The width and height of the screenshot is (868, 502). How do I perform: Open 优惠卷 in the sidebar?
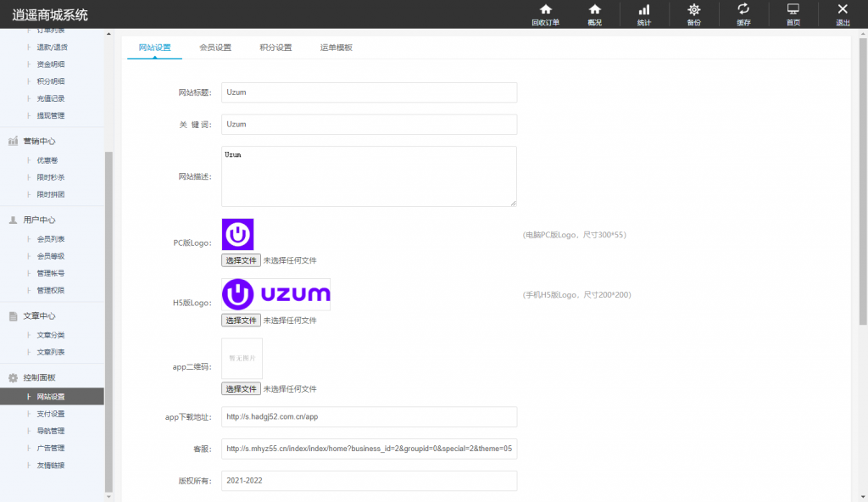(47, 160)
